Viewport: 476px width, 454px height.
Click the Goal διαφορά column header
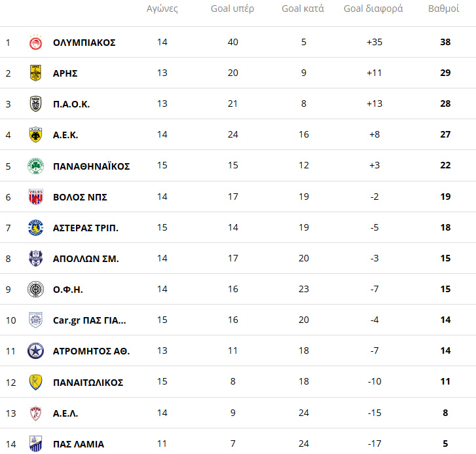click(373, 9)
